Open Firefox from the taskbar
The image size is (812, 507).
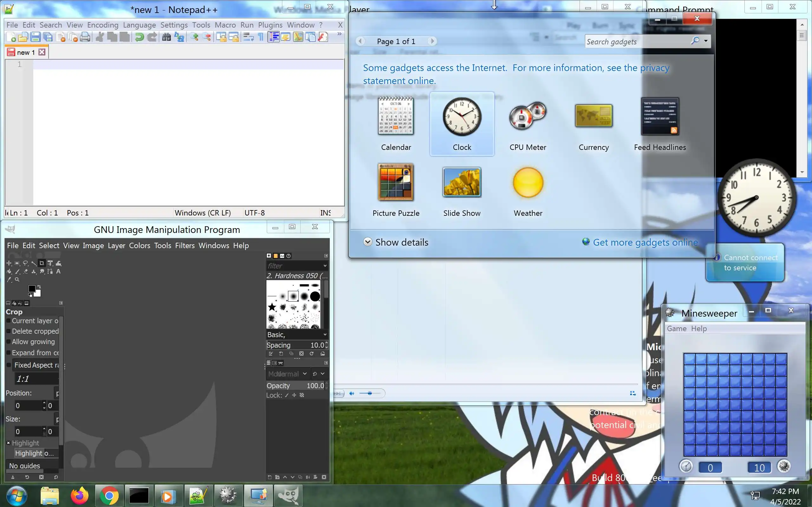pyautogui.click(x=80, y=496)
